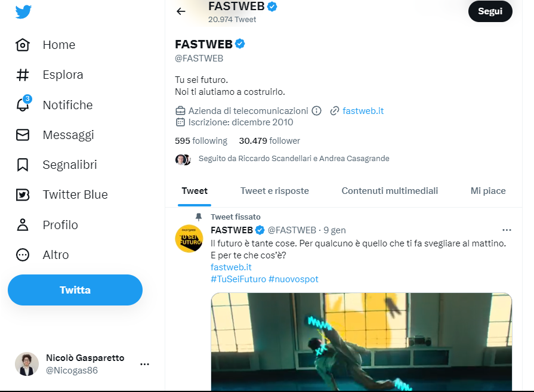Open Twitter Blue via its icon
The image size is (534, 392).
pos(23,195)
